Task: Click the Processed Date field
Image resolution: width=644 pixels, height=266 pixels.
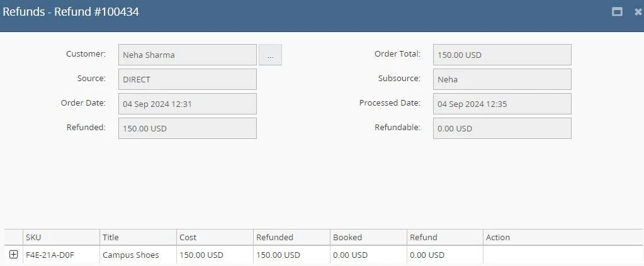Action: point(502,104)
